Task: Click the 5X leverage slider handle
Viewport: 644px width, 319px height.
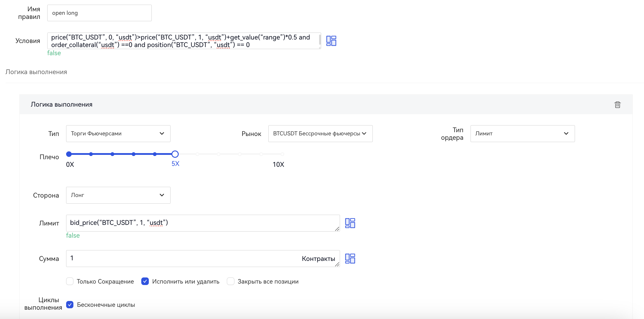Action: pos(175,154)
